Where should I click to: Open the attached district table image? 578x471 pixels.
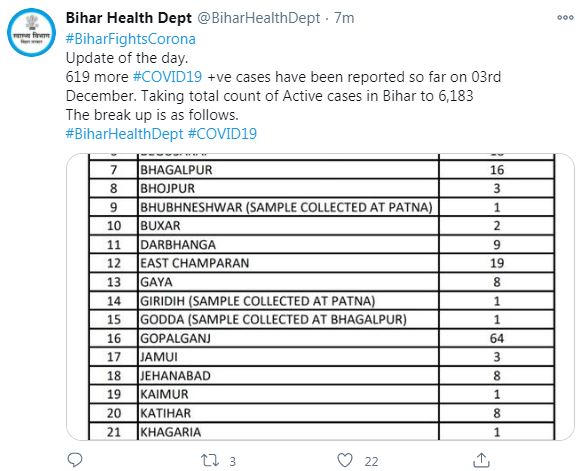(x=320, y=297)
